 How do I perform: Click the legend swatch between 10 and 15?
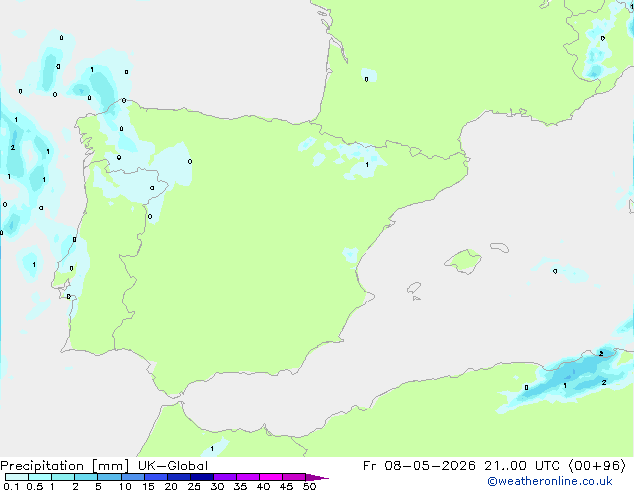tap(132, 477)
